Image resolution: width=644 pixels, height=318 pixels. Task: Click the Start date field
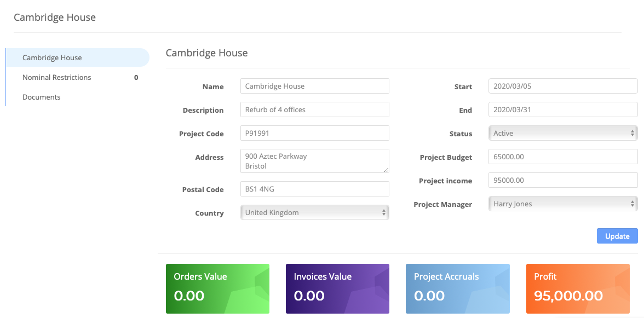pyautogui.click(x=563, y=86)
